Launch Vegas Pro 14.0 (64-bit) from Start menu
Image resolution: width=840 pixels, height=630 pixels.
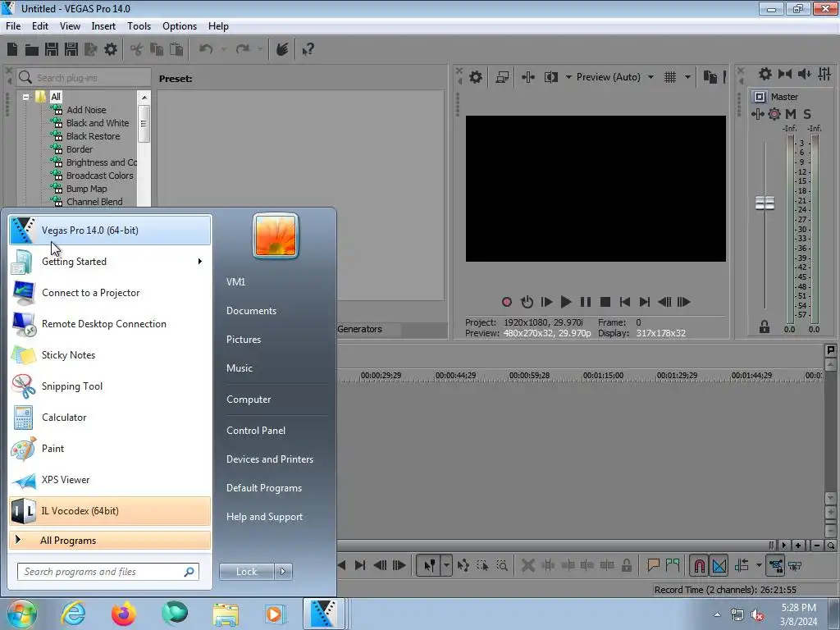[110, 231]
